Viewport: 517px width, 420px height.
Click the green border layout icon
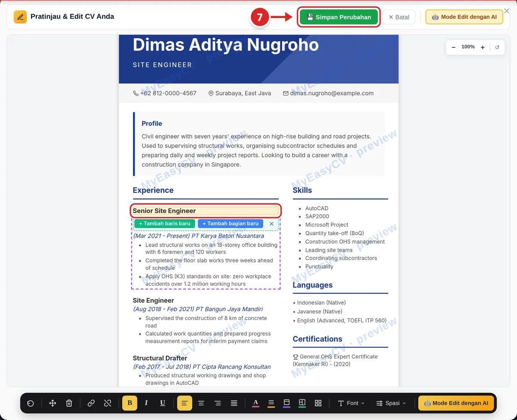tap(302, 403)
